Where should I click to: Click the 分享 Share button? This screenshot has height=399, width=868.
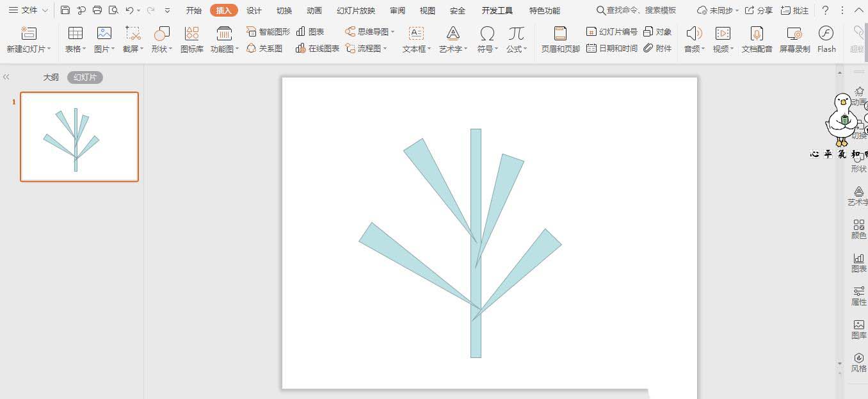(759, 10)
